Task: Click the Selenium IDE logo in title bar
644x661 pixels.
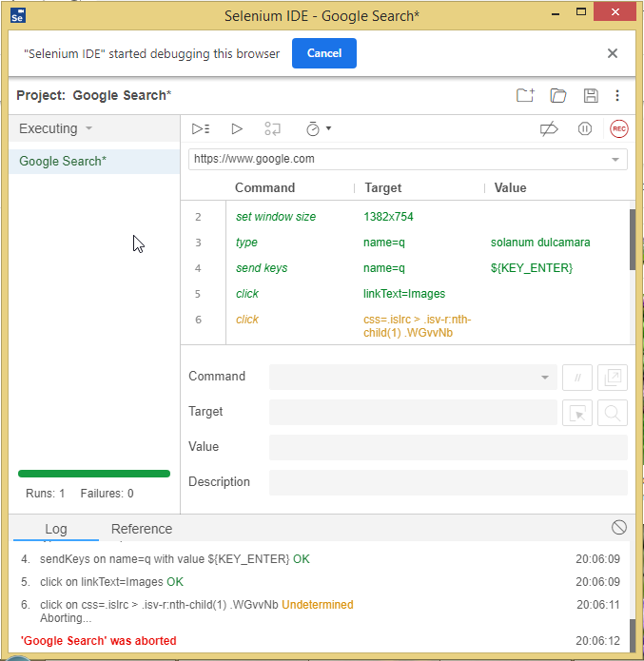Action: click(18, 15)
